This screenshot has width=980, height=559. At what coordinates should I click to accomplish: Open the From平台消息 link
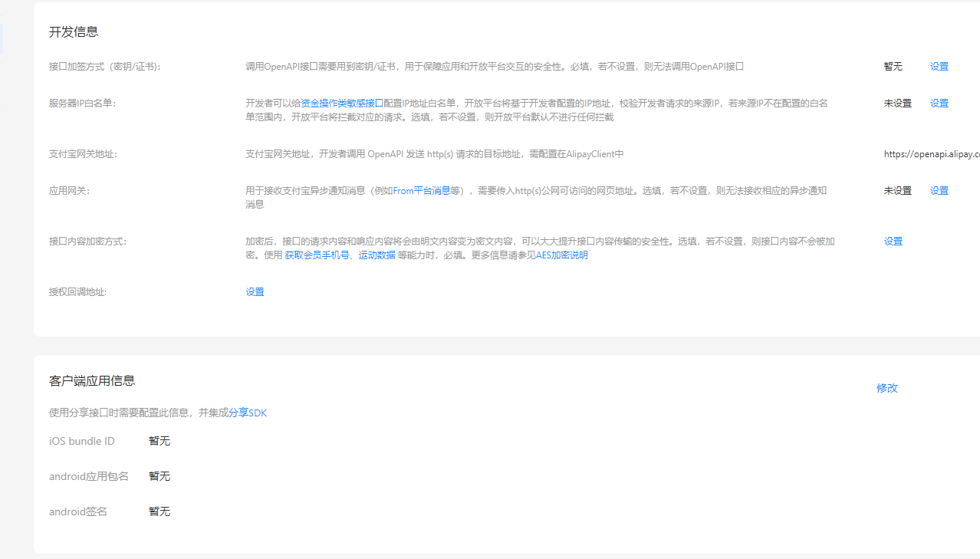pos(422,191)
